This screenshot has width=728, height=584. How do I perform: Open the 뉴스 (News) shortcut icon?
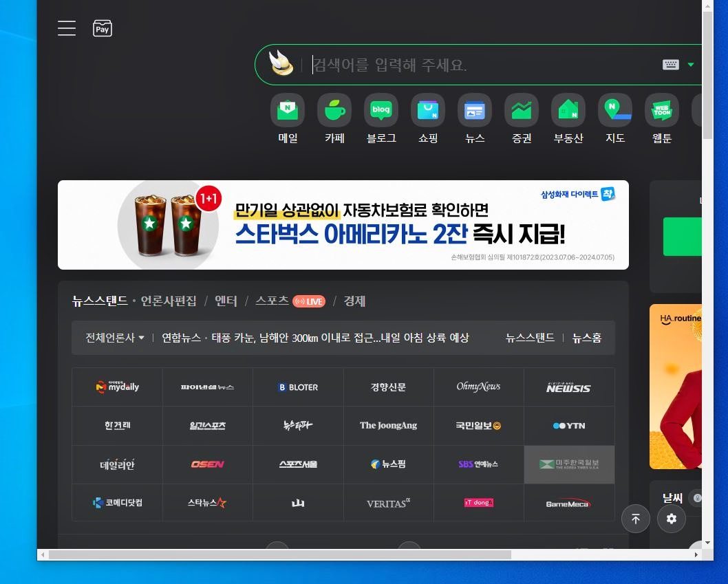[x=475, y=110]
